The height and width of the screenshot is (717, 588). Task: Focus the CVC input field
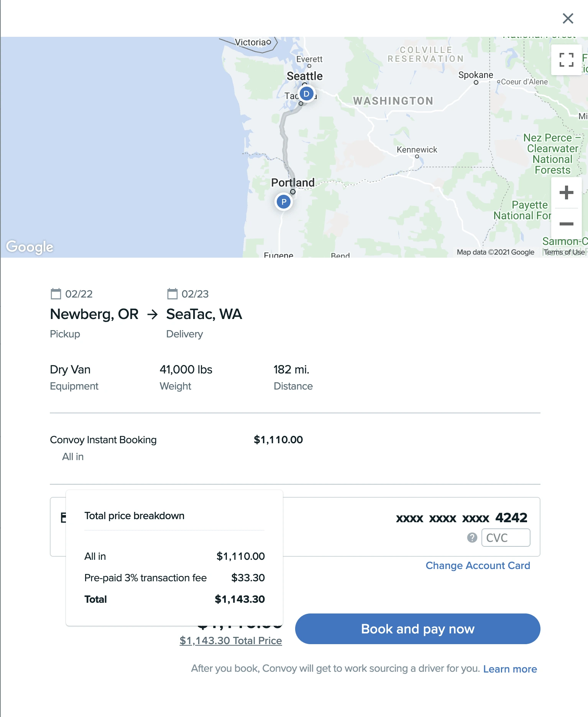[506, 538]
